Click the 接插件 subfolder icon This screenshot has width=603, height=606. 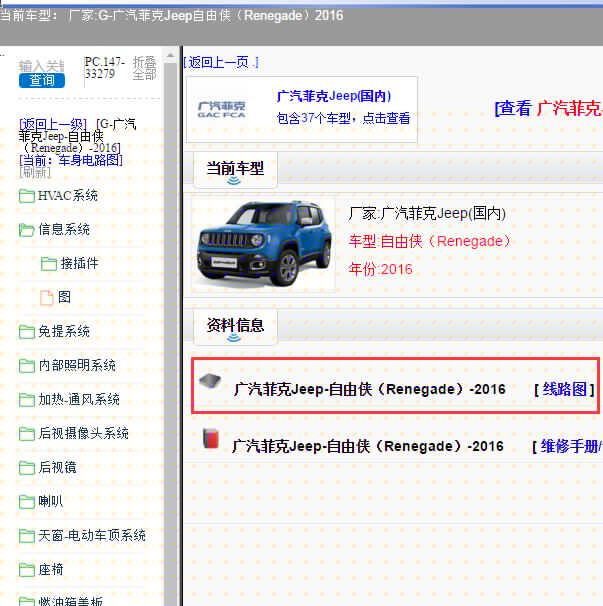[49, 264]
